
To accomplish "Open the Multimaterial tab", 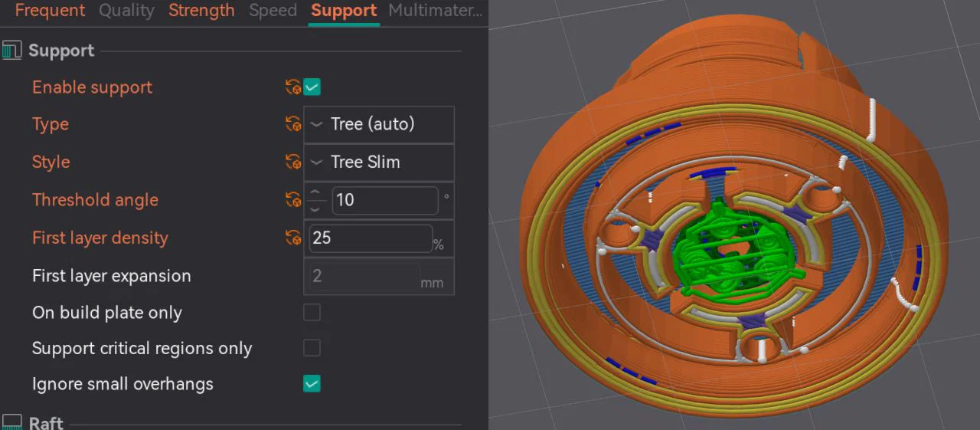I will click(x=436, y=11).
